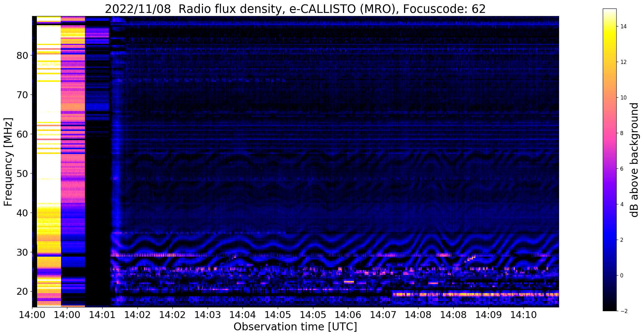Click the 14:04 time tick label
Screen dimensions: 644x336
(x=243, y=314)
